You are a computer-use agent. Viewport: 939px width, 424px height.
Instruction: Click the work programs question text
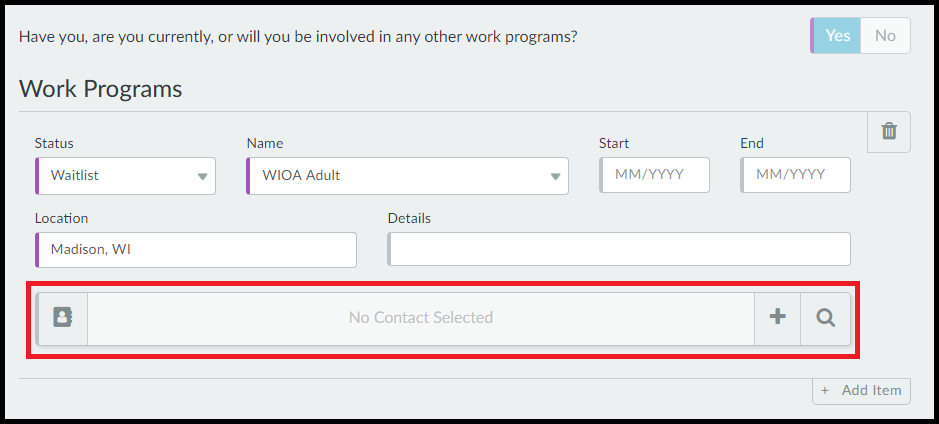click(x=298, y=37)
